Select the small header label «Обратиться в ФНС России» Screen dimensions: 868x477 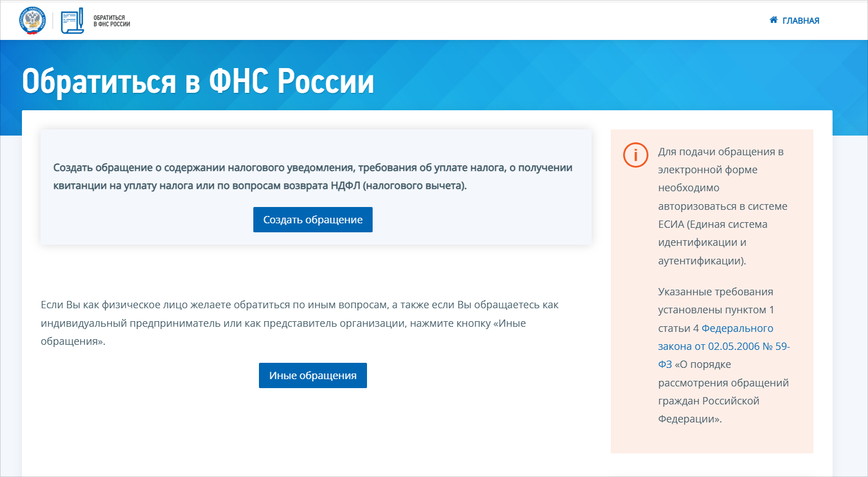[x=111, y=21]
